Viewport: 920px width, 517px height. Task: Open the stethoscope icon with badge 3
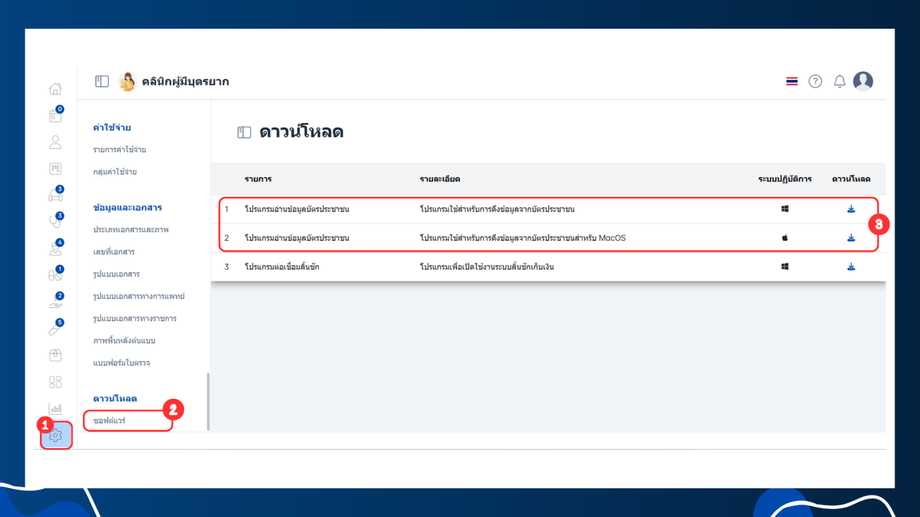tap(55, 221)
